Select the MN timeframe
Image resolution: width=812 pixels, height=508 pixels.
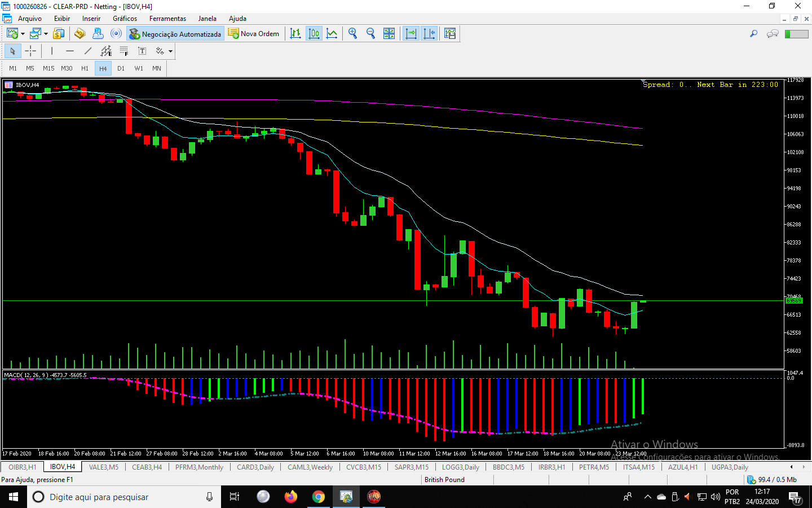(157, 68)
